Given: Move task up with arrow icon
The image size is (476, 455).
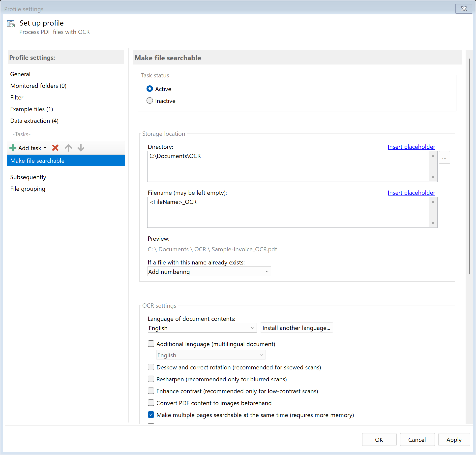Looking at the screenshot, I should (x=68, y=148).
